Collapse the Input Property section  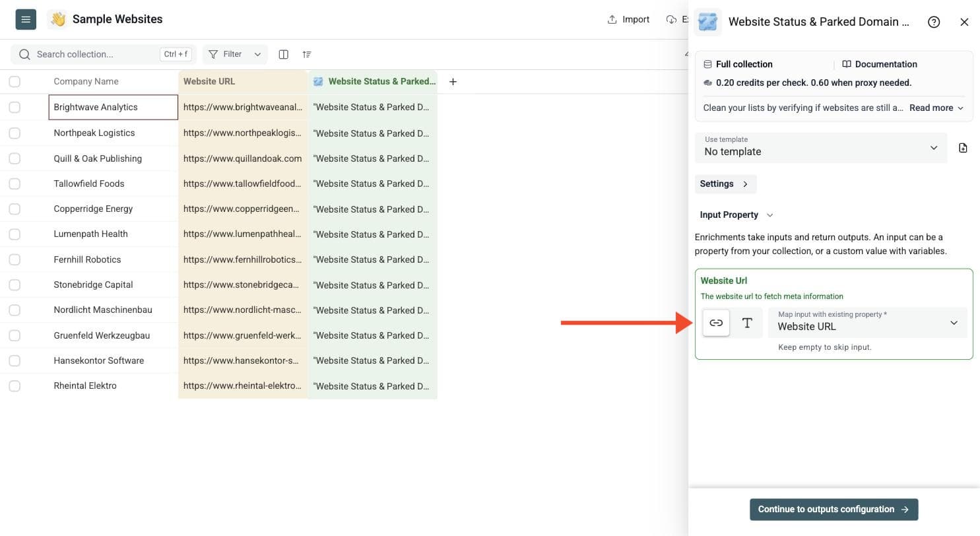point(736,215)
